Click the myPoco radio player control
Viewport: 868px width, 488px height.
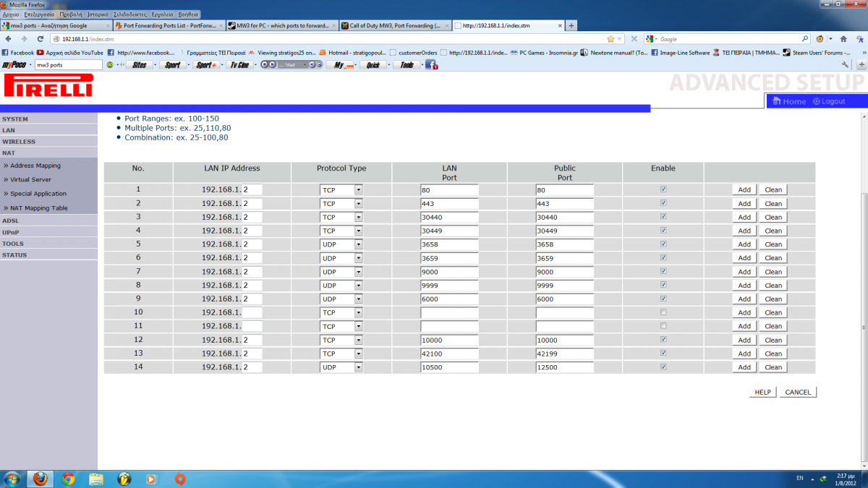pyautogui.click(x=292, y=65)
